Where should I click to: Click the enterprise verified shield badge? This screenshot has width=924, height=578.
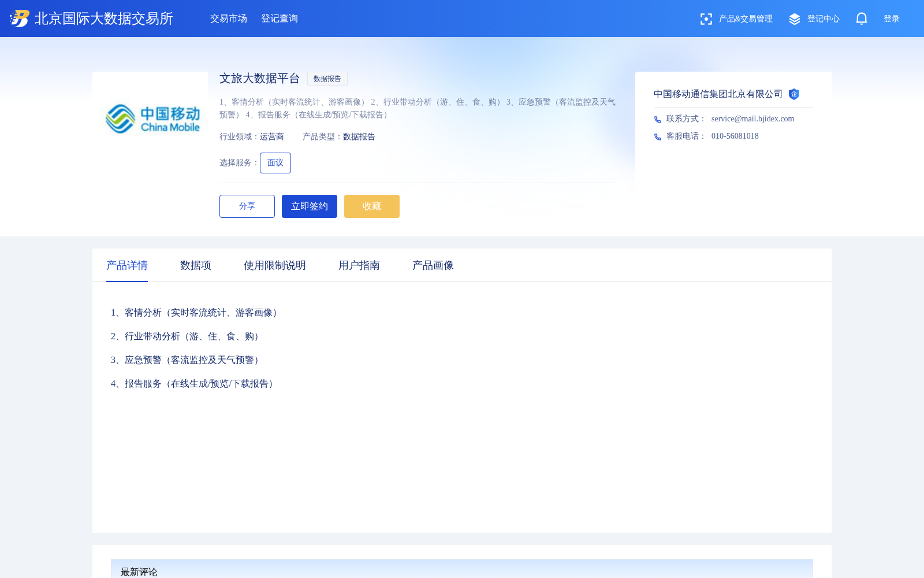coord(794,94)
